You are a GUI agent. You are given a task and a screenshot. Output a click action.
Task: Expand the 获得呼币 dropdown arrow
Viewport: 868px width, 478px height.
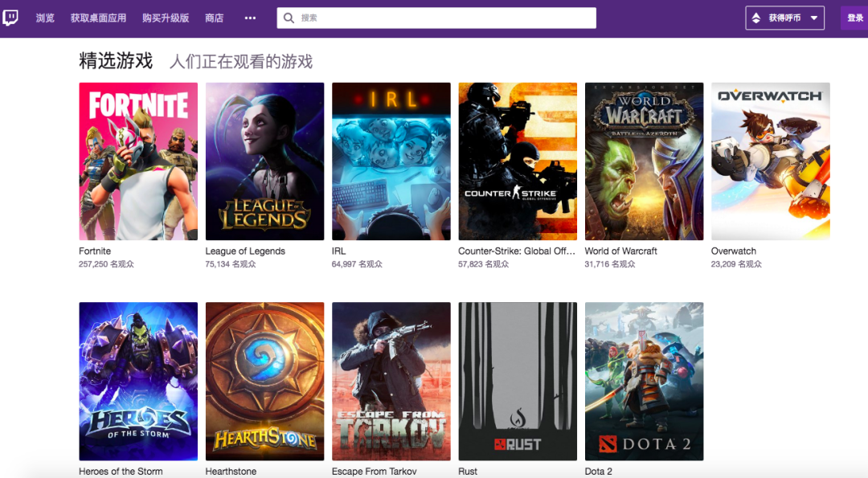pos(813,18)
